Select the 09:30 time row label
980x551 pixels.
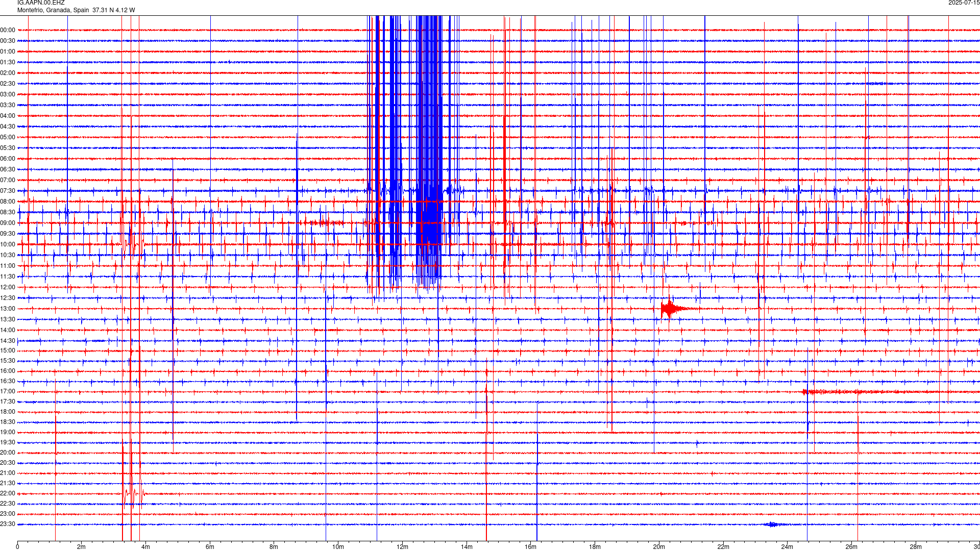click(x=8, y=234)
